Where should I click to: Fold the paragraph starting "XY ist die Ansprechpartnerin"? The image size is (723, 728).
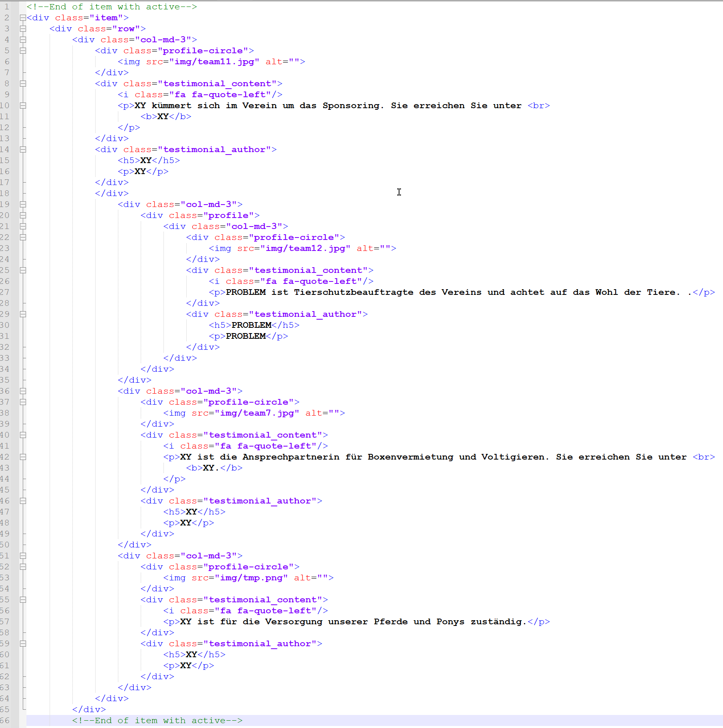[x=23, y=457]
